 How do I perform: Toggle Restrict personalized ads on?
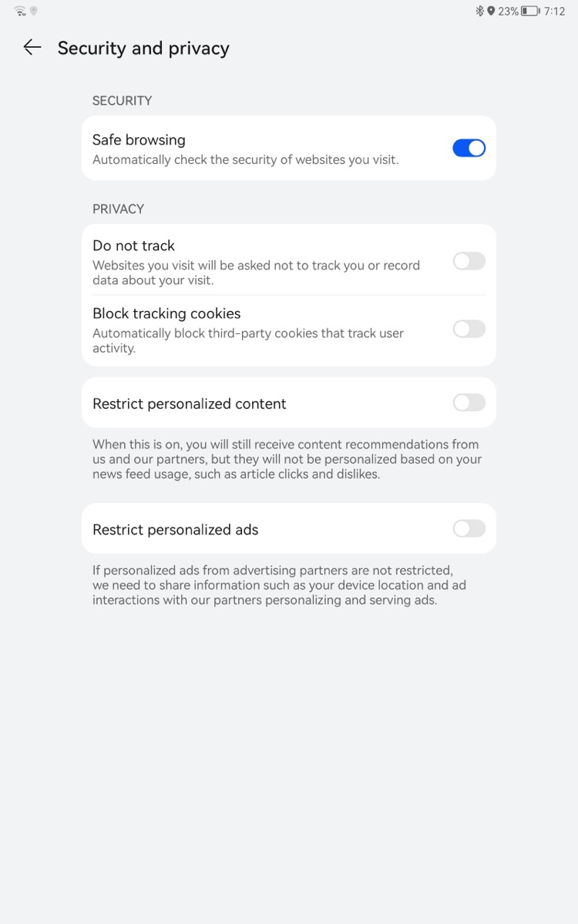click(x=469, y=528)
